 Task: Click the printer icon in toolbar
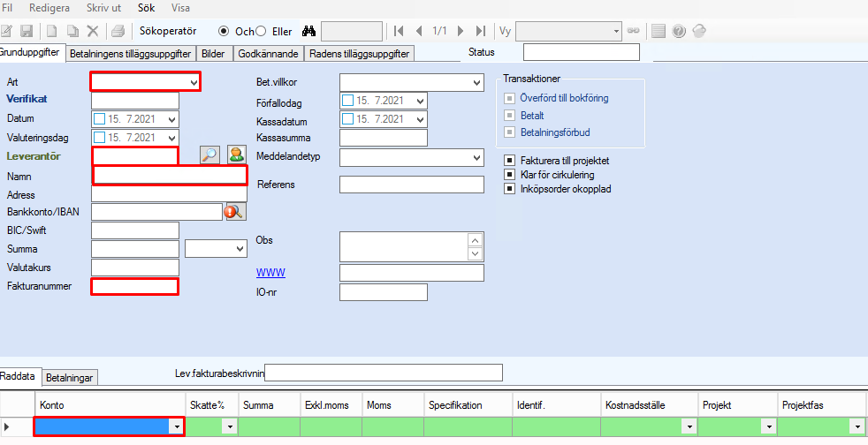click(118, 31)
